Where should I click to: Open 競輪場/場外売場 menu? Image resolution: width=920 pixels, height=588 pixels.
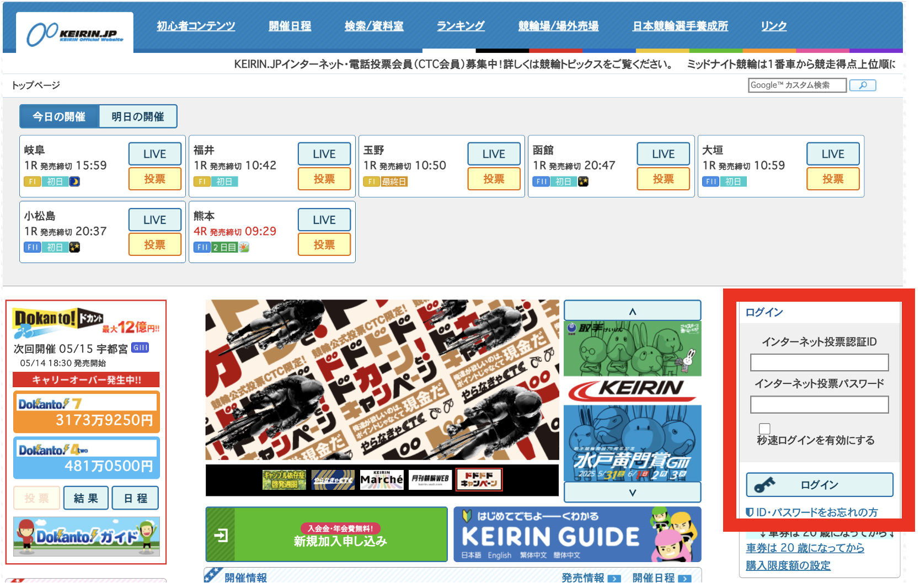(x=558, y=26)
